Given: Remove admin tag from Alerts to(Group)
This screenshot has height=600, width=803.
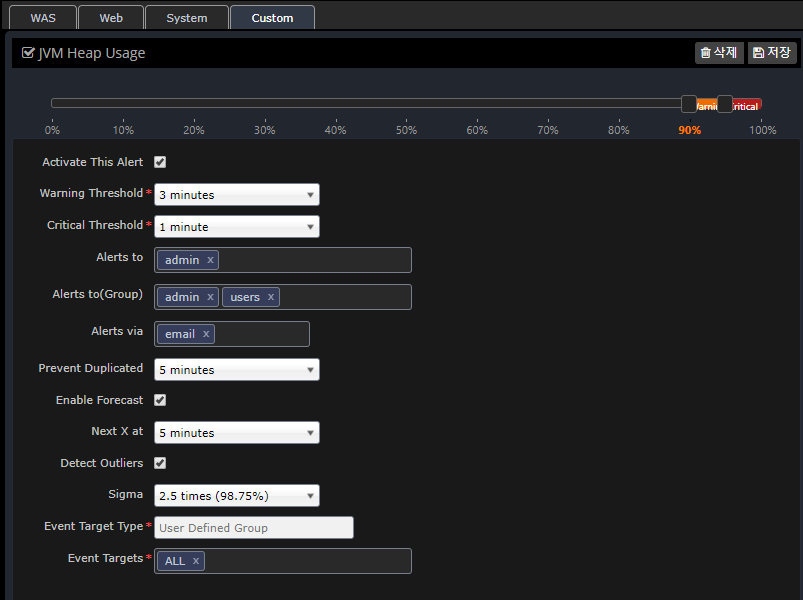Looking at the screenshot, I should pyautogui.click(x=210, y=297).
